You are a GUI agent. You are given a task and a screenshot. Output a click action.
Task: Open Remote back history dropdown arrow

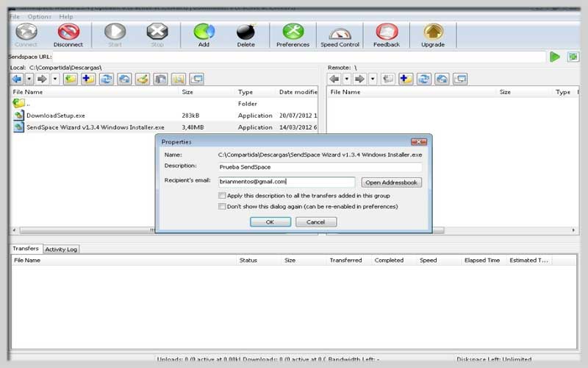click(346, 79)
